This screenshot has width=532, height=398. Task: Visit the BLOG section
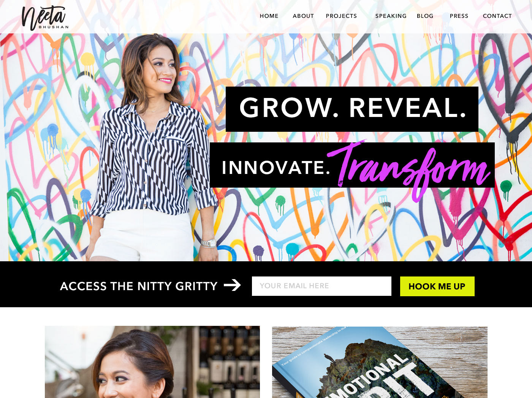point(425,16)
